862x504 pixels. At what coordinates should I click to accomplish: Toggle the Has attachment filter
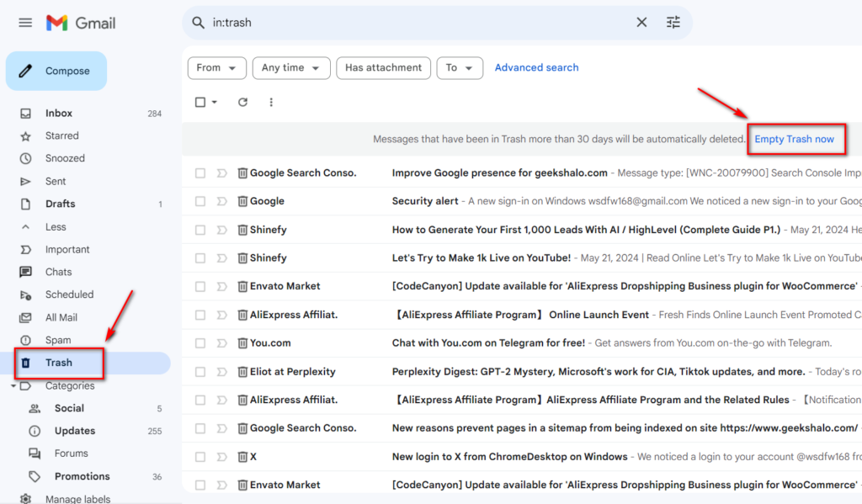coord(383,67)
